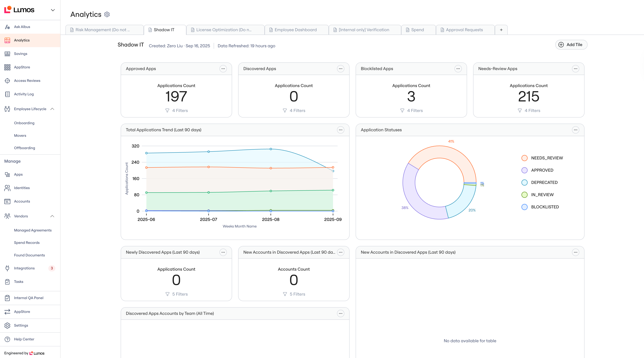This screenshot has width=644, height=358.
Task: Open Discovered Apps tile options menu
Action: coord(341,69)
